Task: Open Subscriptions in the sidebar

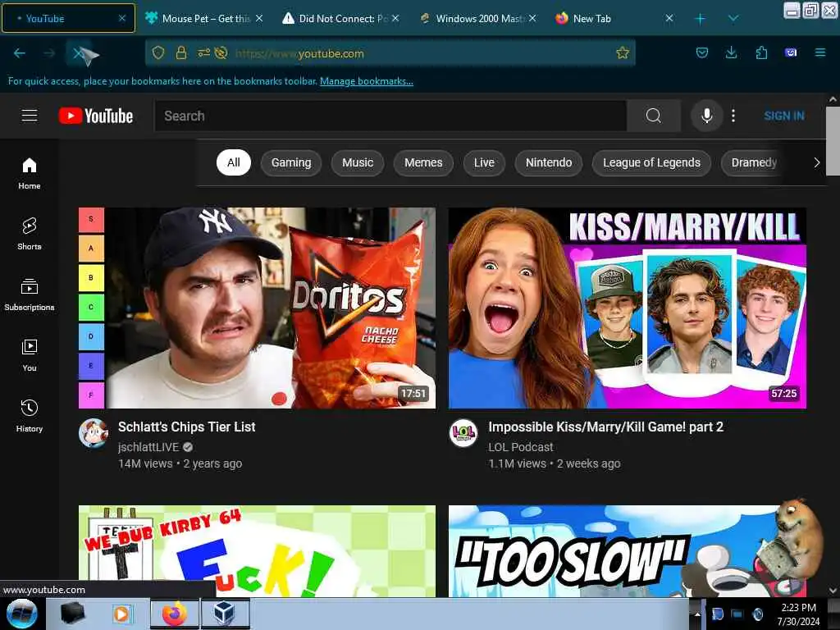Action: 30,294
